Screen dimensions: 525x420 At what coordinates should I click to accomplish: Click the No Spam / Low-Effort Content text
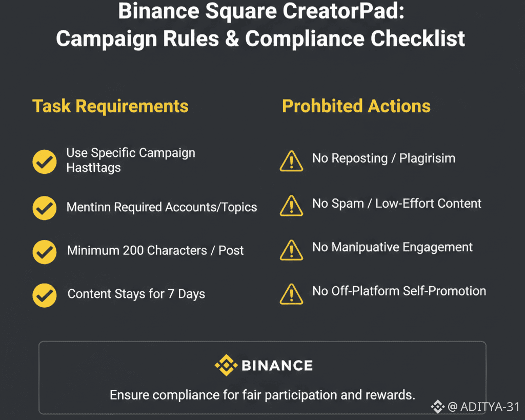(x=397, y=204)
